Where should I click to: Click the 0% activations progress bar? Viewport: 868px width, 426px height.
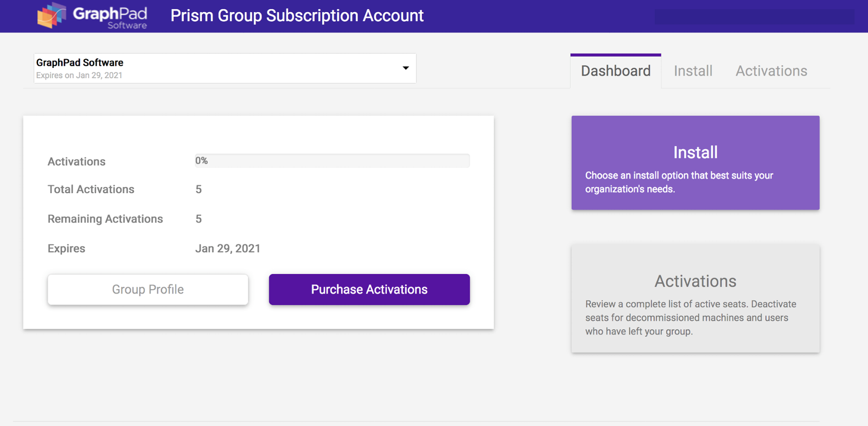point(332,161)
